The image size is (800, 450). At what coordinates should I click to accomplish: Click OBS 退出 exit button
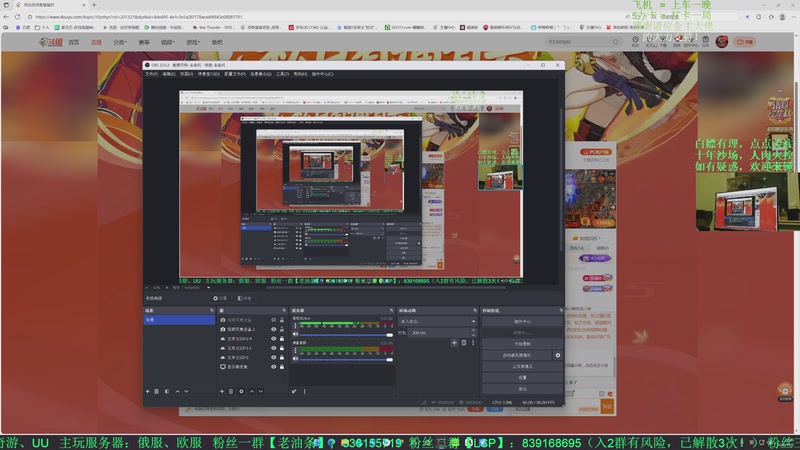[522, 389]
